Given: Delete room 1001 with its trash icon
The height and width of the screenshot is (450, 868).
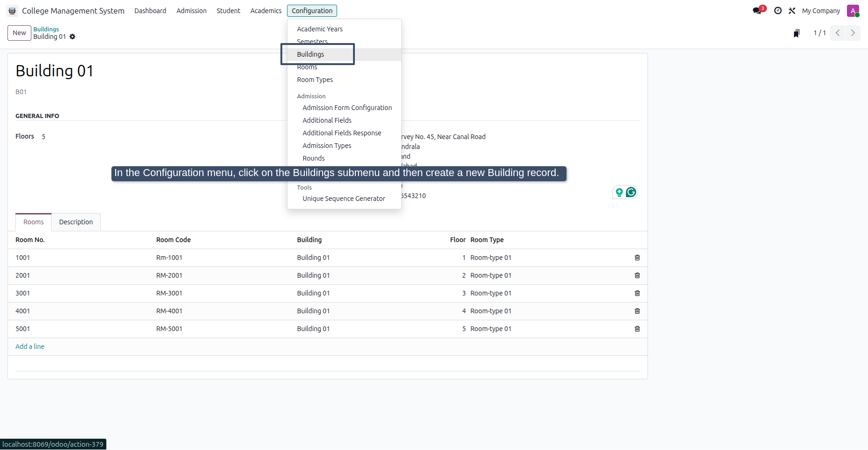Looking at the screenshot, I should [x=637, y=258].
